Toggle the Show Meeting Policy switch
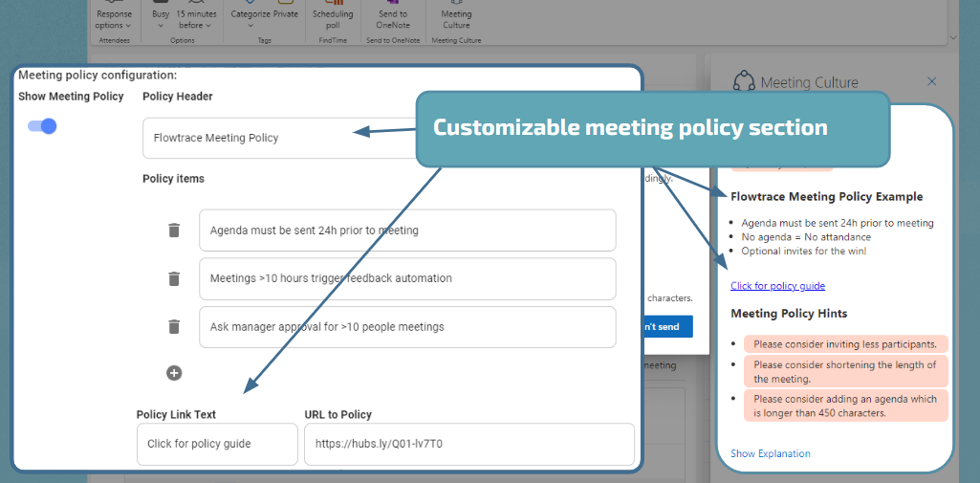The height and width of the screenshot is (483, 980). click(x=43, y=126)
